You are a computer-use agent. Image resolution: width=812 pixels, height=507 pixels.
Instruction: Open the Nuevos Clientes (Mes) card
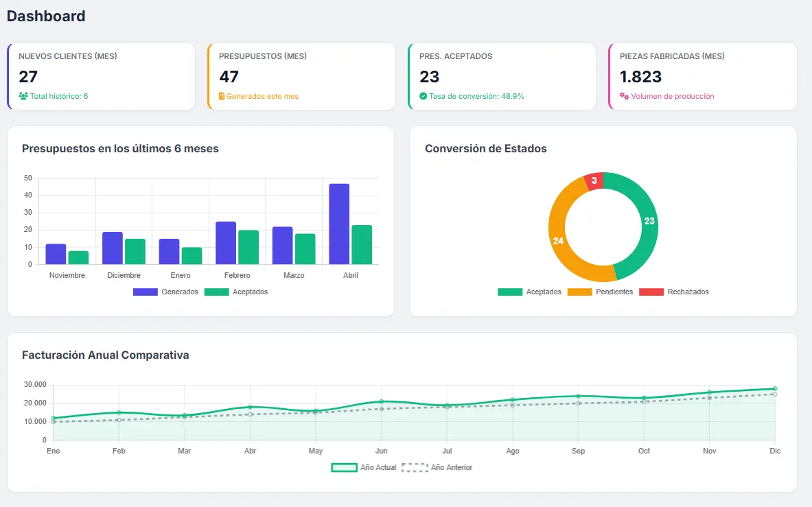(x=101, y=76)
